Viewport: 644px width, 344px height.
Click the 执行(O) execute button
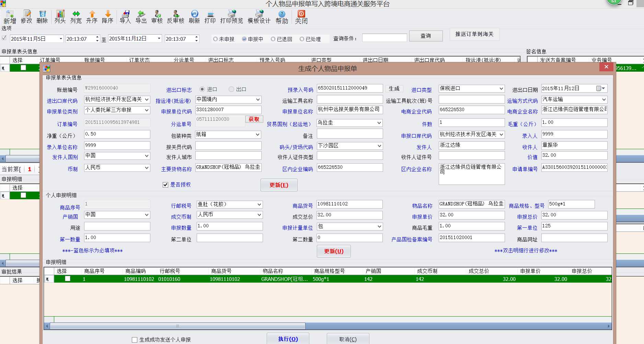pos(288,339)
